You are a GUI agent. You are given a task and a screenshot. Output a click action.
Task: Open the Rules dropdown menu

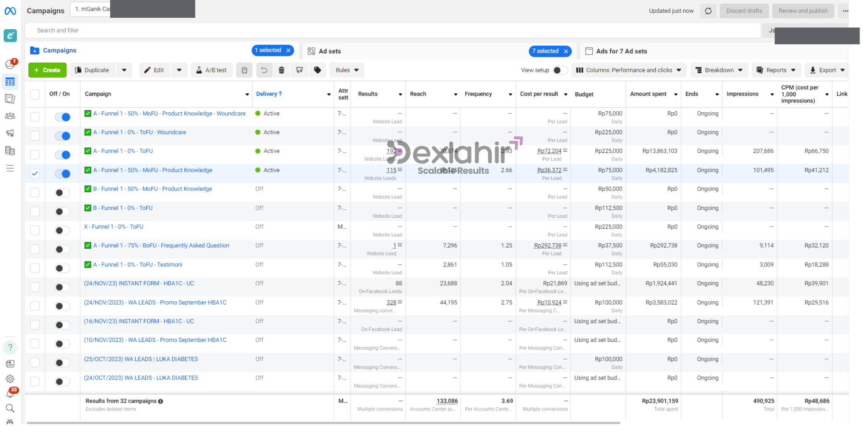347,70
